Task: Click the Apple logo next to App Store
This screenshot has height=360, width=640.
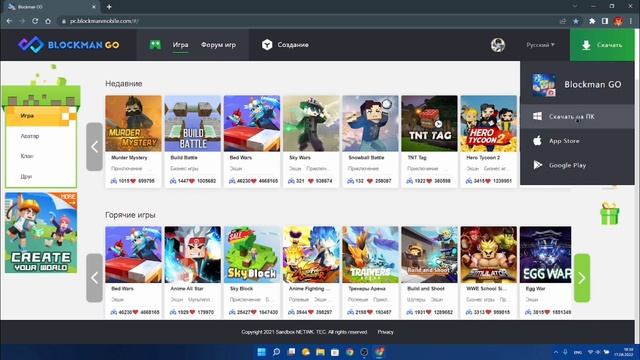Action: click(538, 141)
